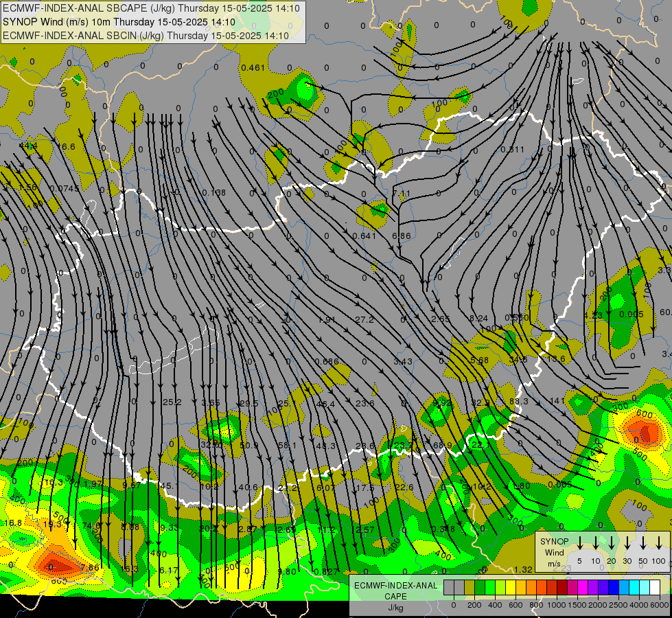Click the 1.32 value above the legend

(523, 569)
